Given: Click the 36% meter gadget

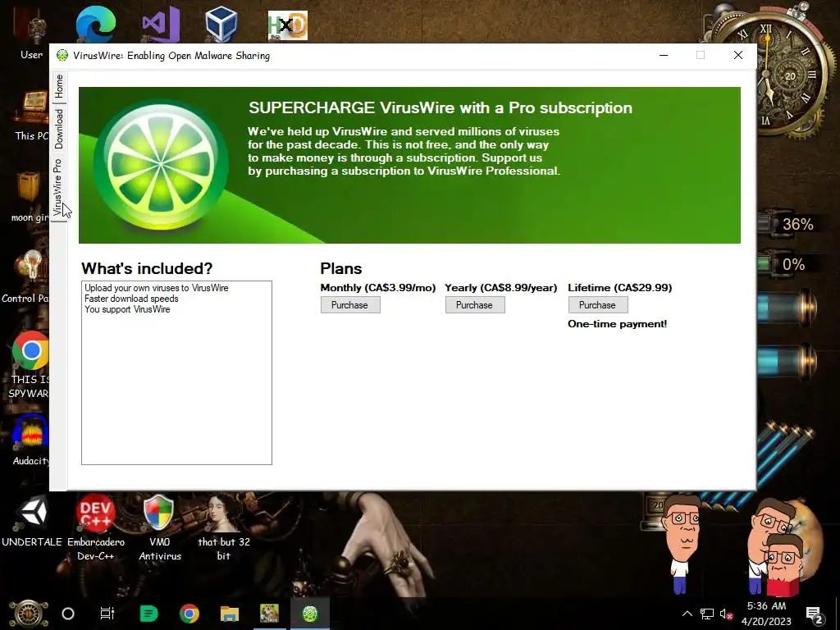Looking at the screenshot, I should click(x=787, y=224).
